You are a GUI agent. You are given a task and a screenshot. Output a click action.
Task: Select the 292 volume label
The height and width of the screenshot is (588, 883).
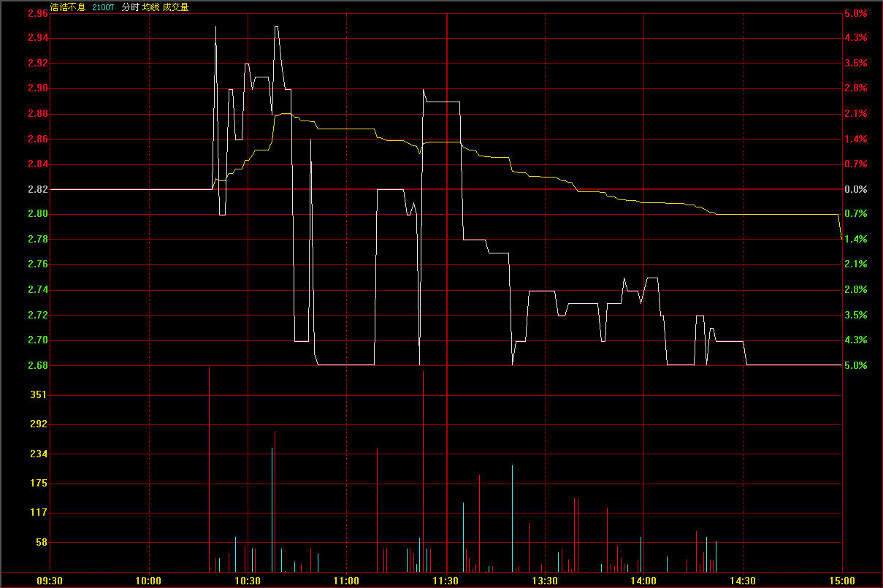(39, 424)
